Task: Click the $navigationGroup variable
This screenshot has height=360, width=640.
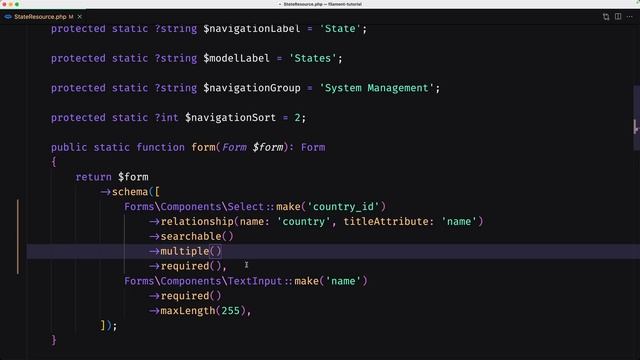Action: (252, 88)
